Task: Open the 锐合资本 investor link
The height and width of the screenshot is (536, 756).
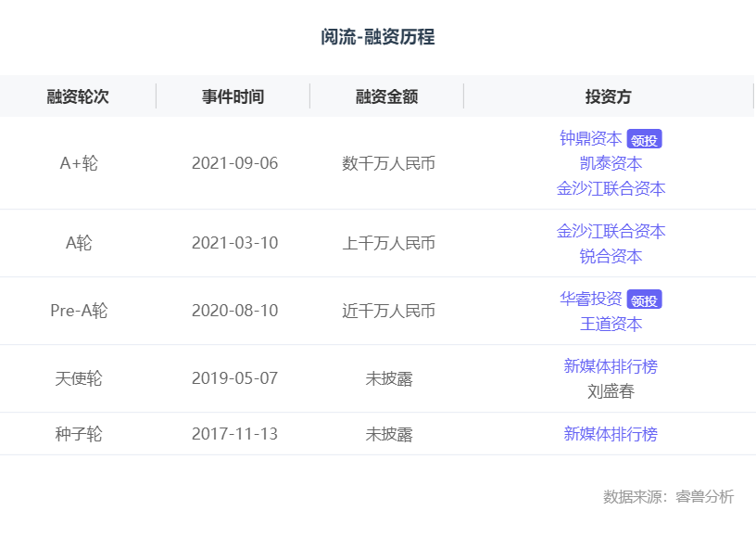Action: 611,256
